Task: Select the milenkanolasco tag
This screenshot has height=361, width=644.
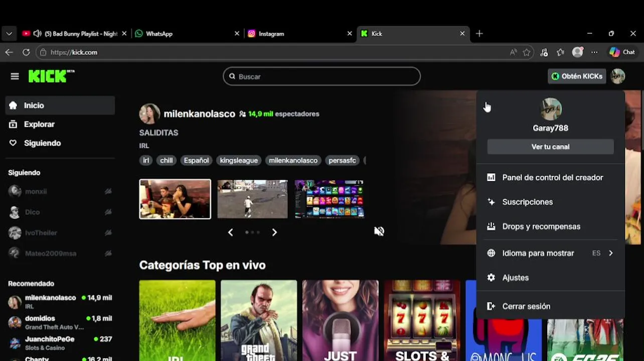Action: 293,160
